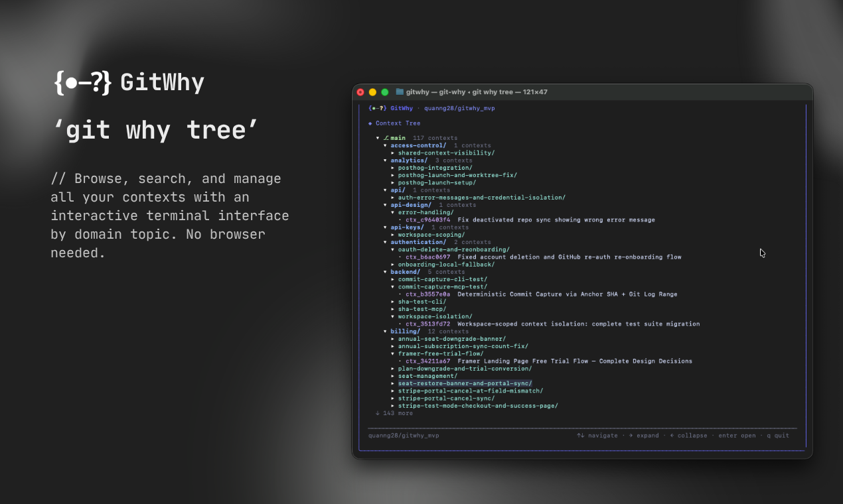The width and height of the screenshot is (843, 504).
Task: Collapse the api-keys/ folder
Action: pyautogui.click(x=404, y=227)
